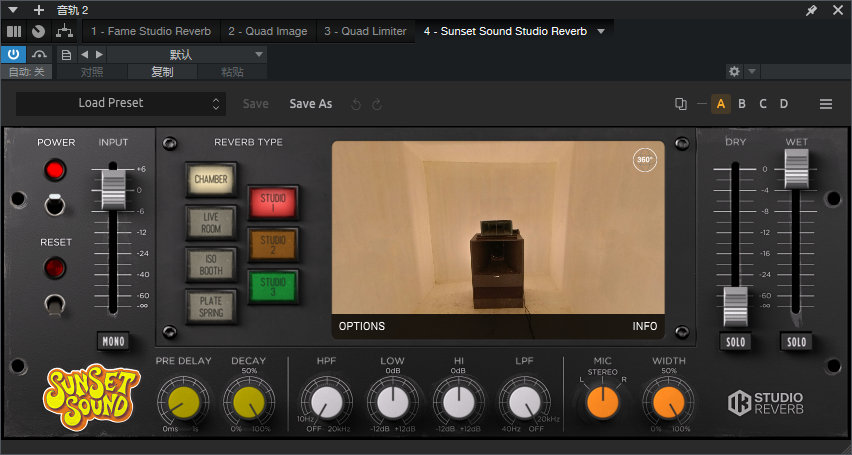Viewport: 852px width, 455px height.
Task: Click the LPF knob
Action: (x=524, y=403)
